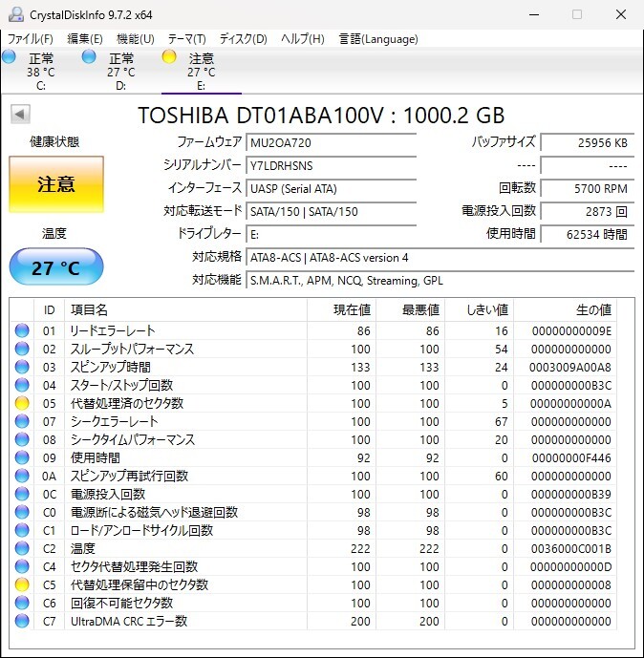Click the yellow status circle for drive E:
Image resolution: width=644 pixels, height=658 pixels.
[169, 56]
